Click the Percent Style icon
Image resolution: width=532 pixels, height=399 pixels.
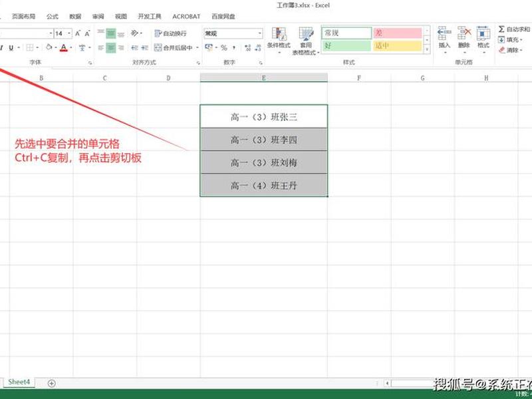(224, 47)
